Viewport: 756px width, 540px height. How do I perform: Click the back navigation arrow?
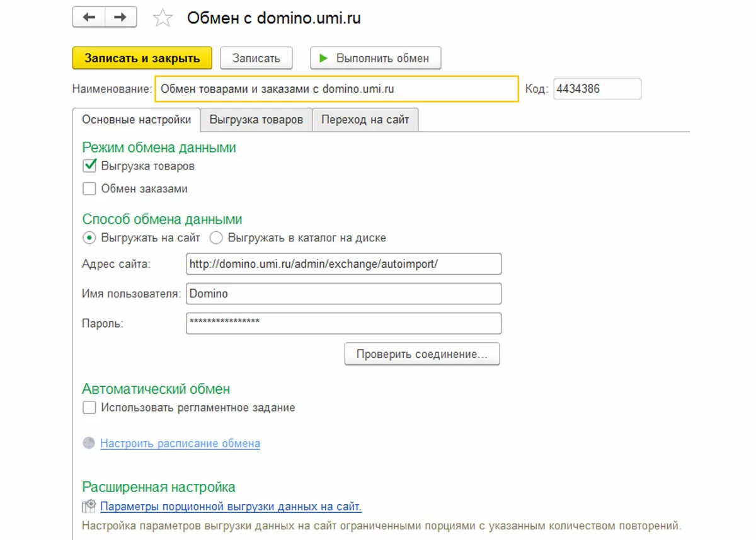click(89, 18)
